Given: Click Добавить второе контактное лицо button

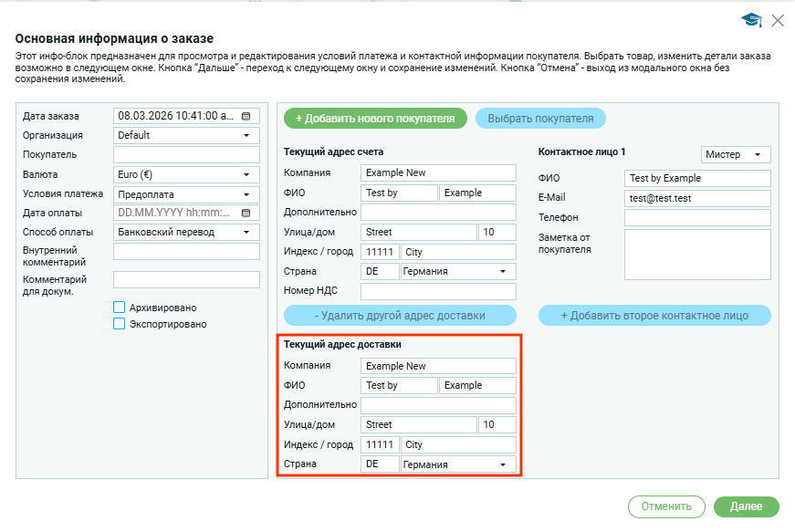Looking at the screenshot, I should coord(654,316).
